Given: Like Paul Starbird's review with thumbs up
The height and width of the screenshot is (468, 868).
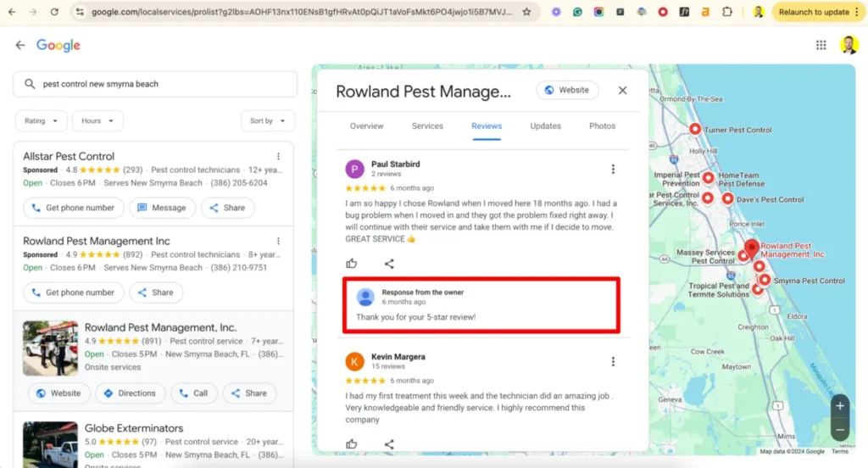Looking at the screenshot, I should tap(352, 264).
